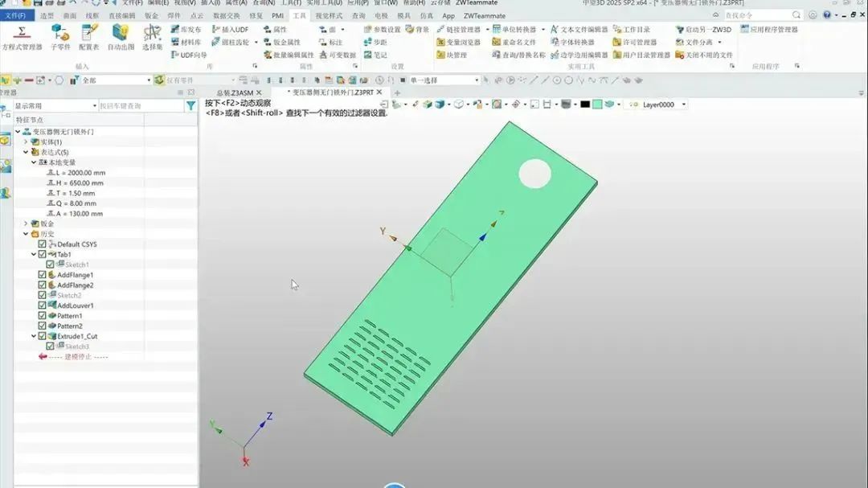The width and height of the screenshot is (868, 488).
Task: Click the filter funnel icon in manager panel
Action: click(190, 106)
